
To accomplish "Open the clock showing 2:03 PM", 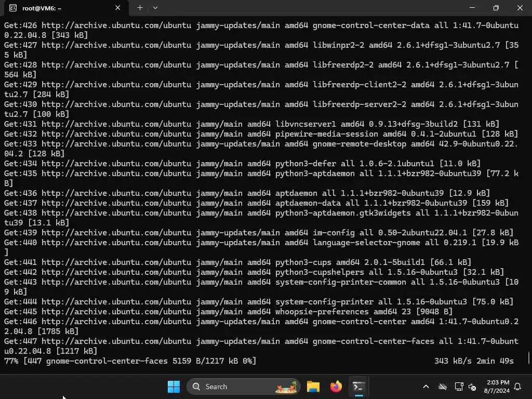I will click(x=497, y=387).
